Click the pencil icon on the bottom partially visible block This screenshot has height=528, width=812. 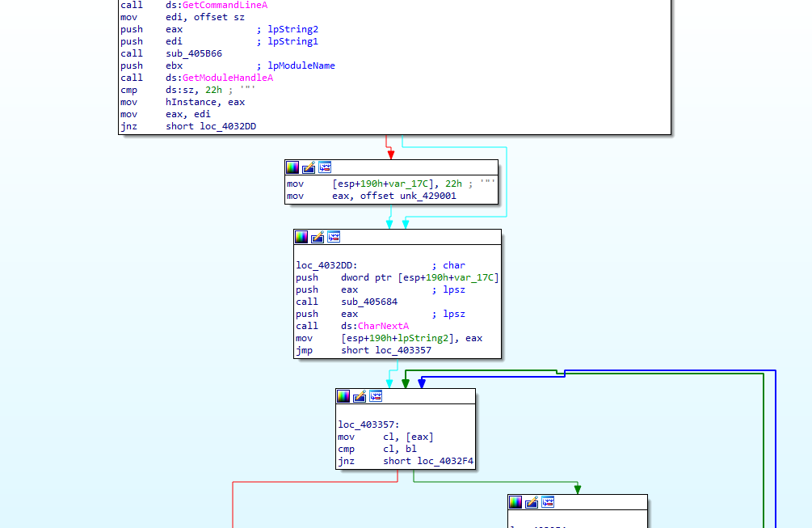pos(531,502)
